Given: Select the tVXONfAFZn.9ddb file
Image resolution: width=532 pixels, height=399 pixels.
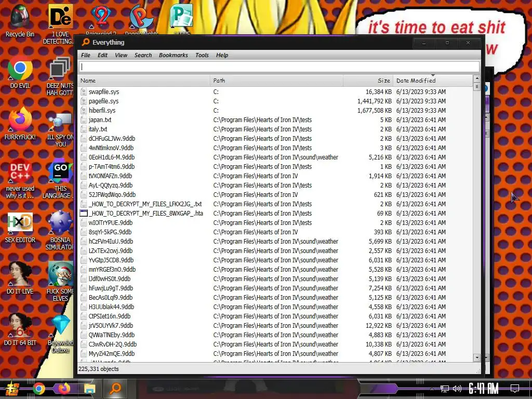Looking at the screenshot, I should coord(110,176).
